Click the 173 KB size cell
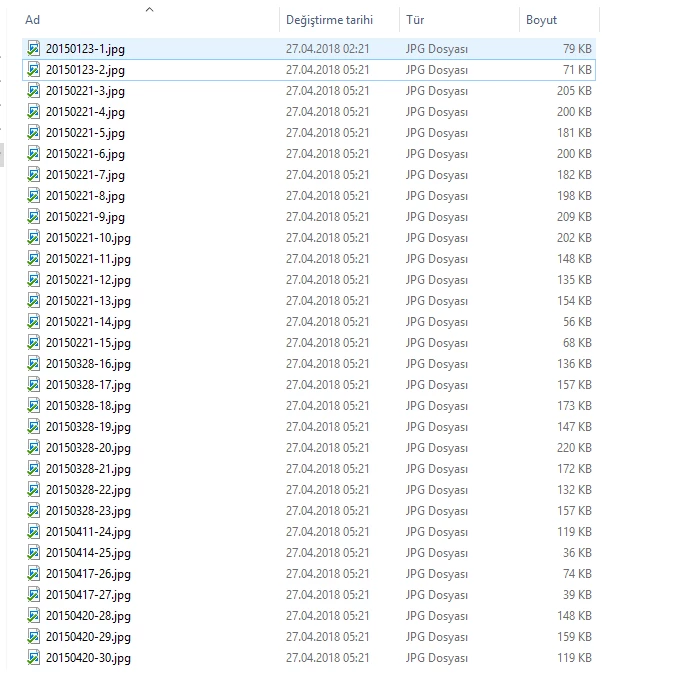Screen dimensions: 693x674 [x=574, y=406]
